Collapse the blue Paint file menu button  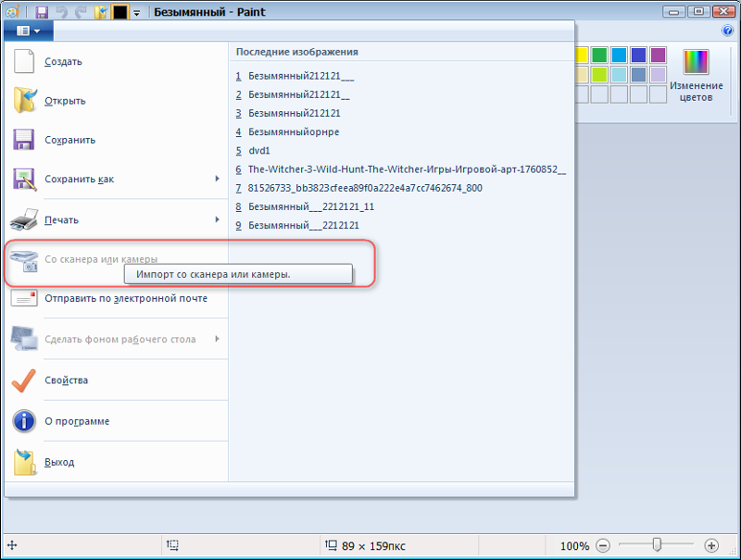tap(29, 31)
